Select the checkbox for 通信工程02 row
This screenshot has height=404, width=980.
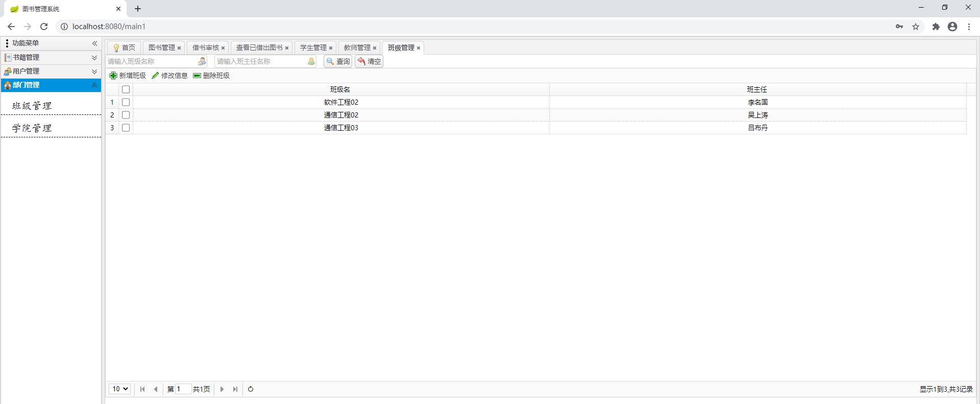[x=126, y=115]
